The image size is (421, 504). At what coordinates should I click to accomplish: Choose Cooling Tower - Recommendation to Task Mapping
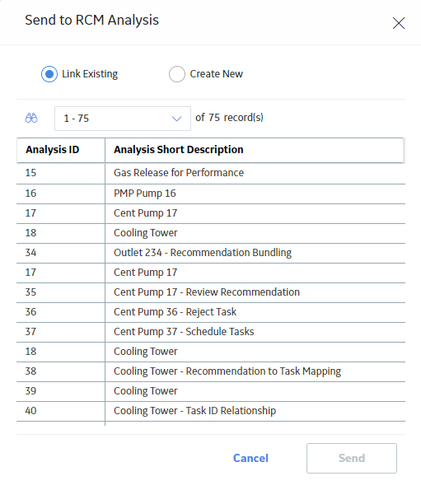tap(211, 371)
